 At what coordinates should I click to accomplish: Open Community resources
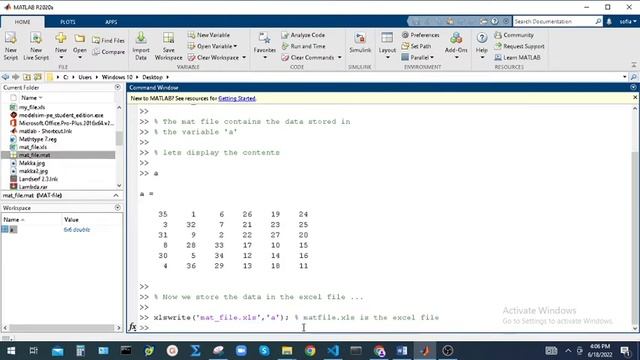[514, 35]
